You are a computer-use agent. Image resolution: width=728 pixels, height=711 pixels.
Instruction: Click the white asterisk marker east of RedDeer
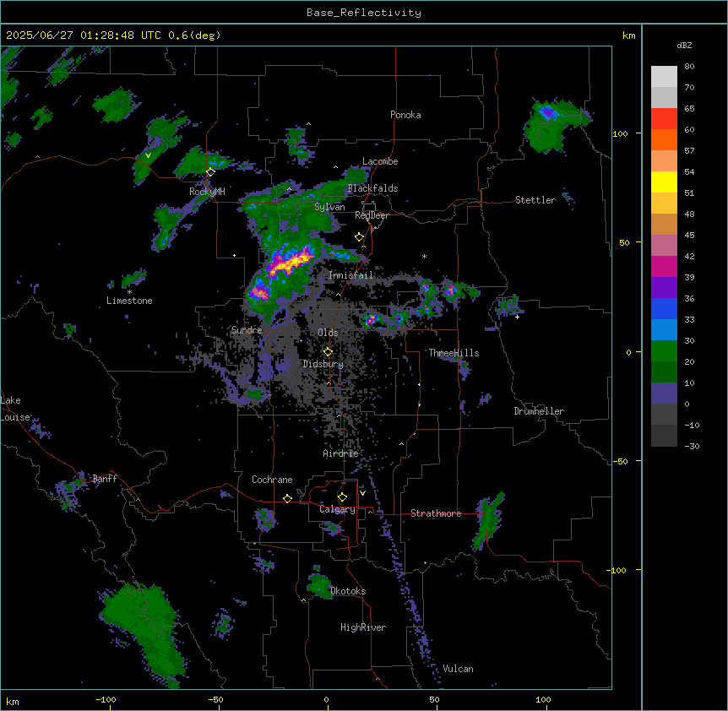424,256
